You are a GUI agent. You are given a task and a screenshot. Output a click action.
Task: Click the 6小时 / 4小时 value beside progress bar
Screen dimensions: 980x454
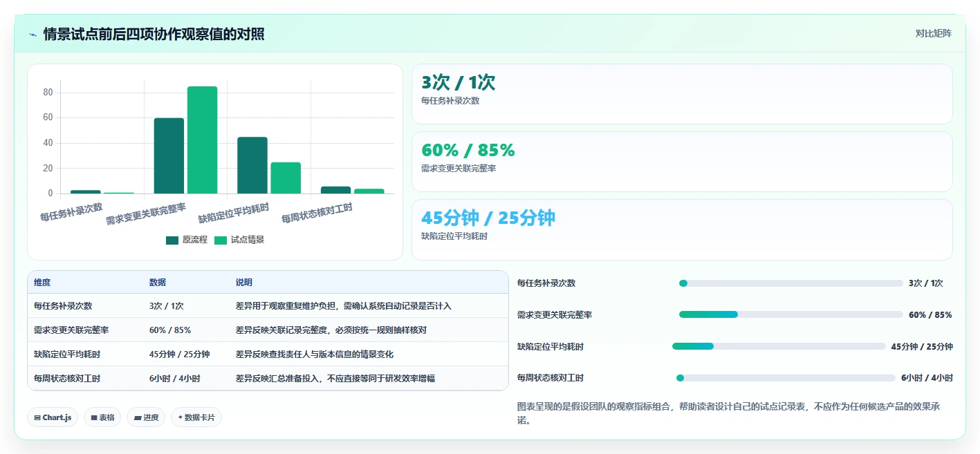coord(927,378)
